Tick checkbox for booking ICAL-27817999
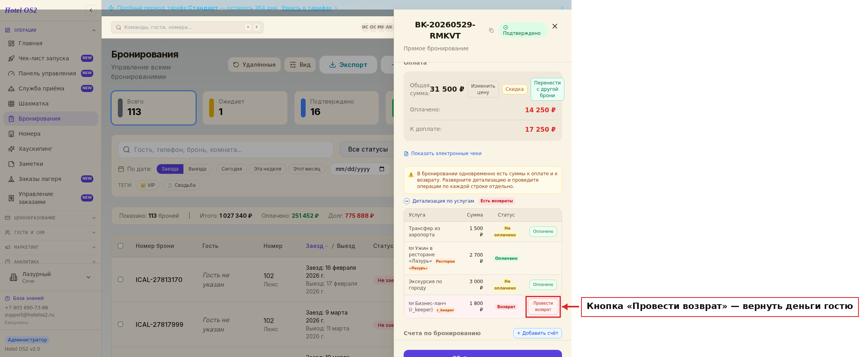Screen dimensions: 868x357 click(120, 324)
